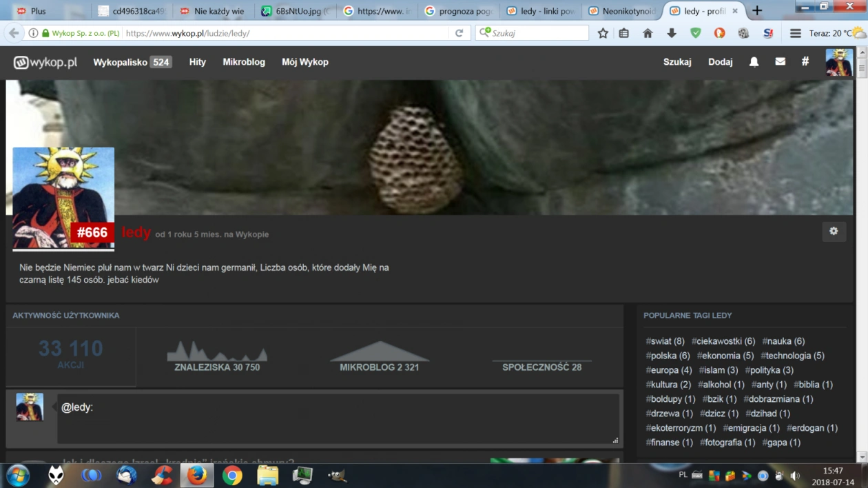Bookmark this page with star icon

pyautogui.click(x=603, y=33)
